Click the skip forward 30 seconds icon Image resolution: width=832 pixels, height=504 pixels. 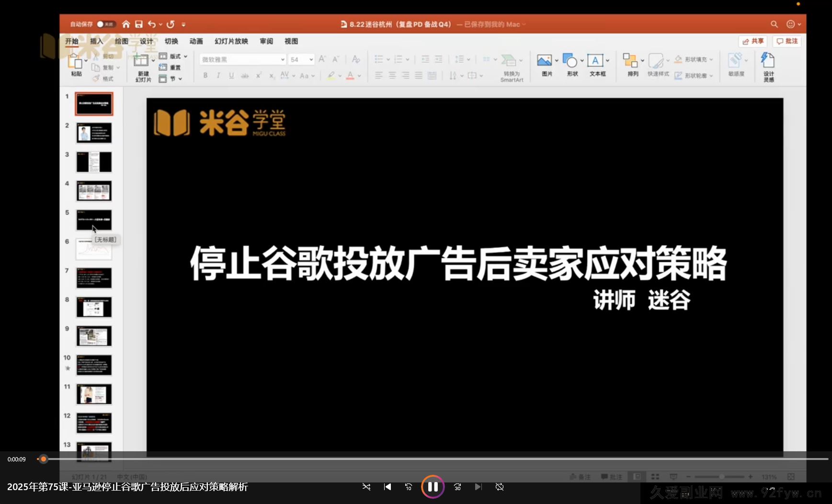pyautogui.click(x=457, y=487)
